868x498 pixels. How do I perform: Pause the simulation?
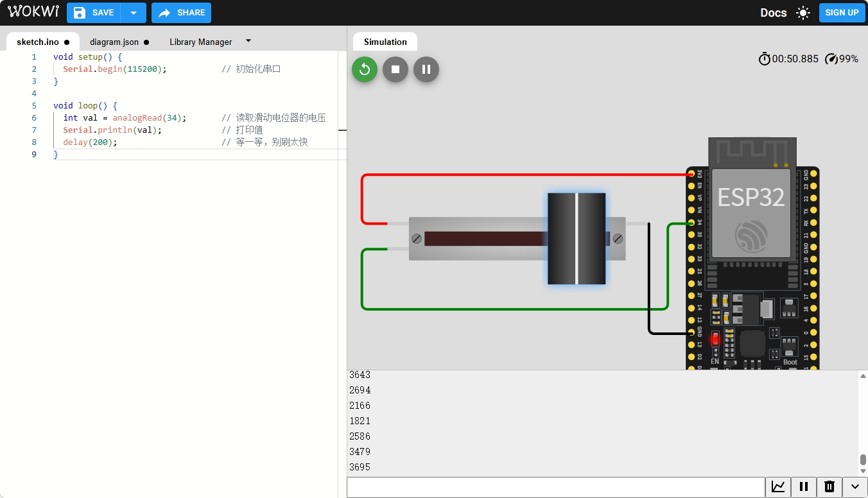pos(426,69)
